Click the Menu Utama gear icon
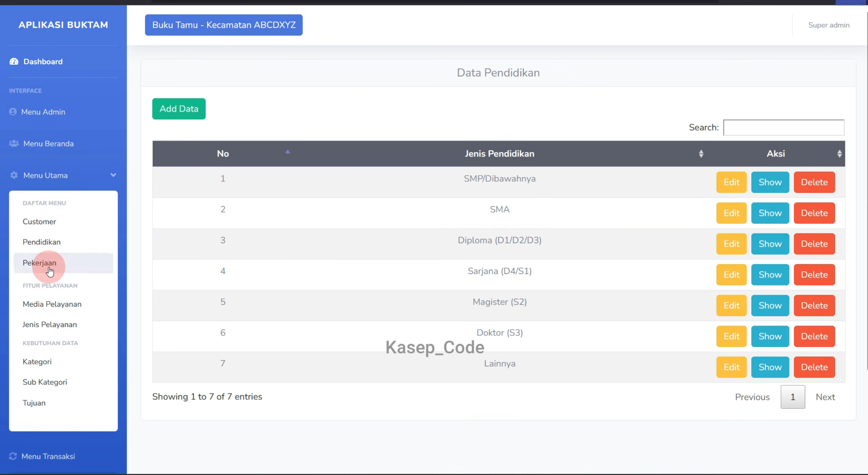 pyautogui.click(x=14, y=175)
